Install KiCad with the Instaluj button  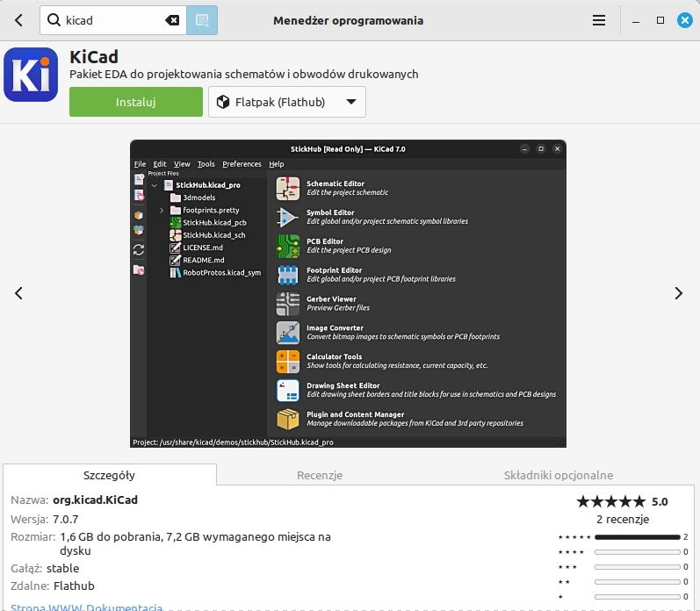coord(136,102)
